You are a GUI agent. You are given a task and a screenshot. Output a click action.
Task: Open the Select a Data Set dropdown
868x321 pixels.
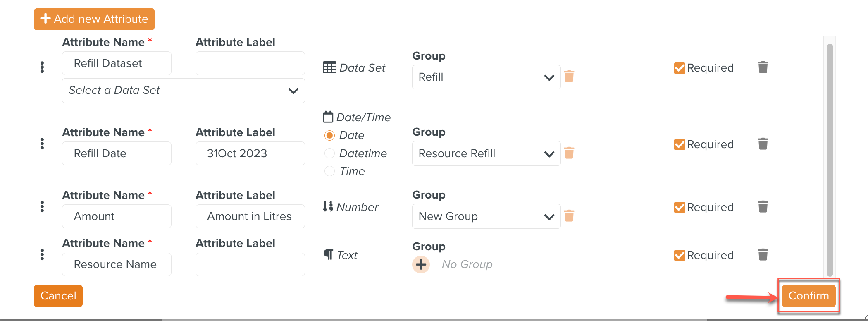tap(183, 91)
